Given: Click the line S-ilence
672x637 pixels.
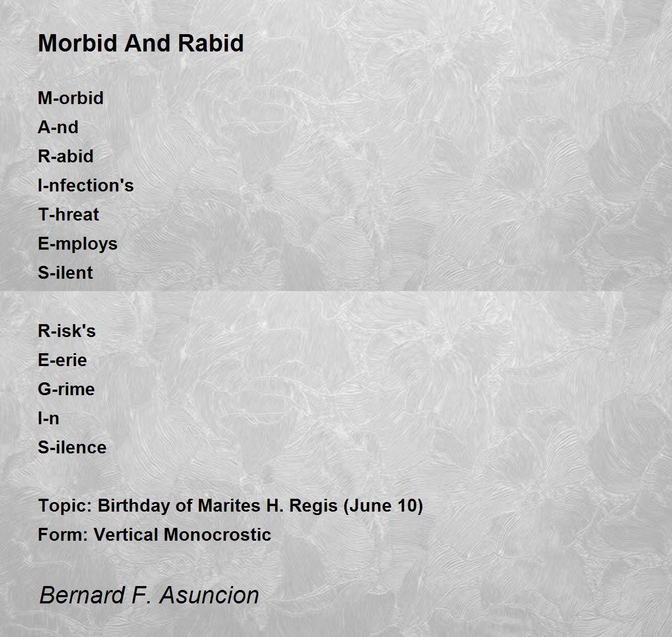Looking at the screenshot, I should pos(72,447).
